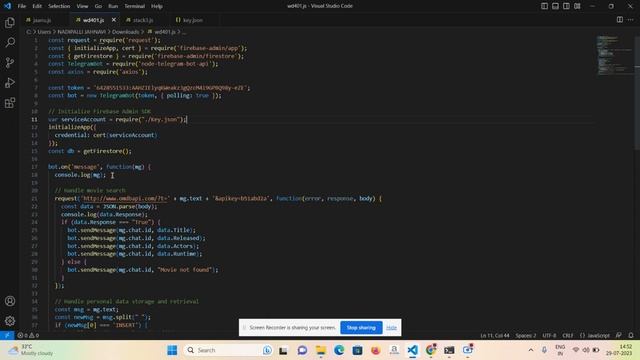Image resolution: width=640 pixels, height=360 pixels.
Task: Toggle the bottom panel layout icon
Action: point(556,6)
